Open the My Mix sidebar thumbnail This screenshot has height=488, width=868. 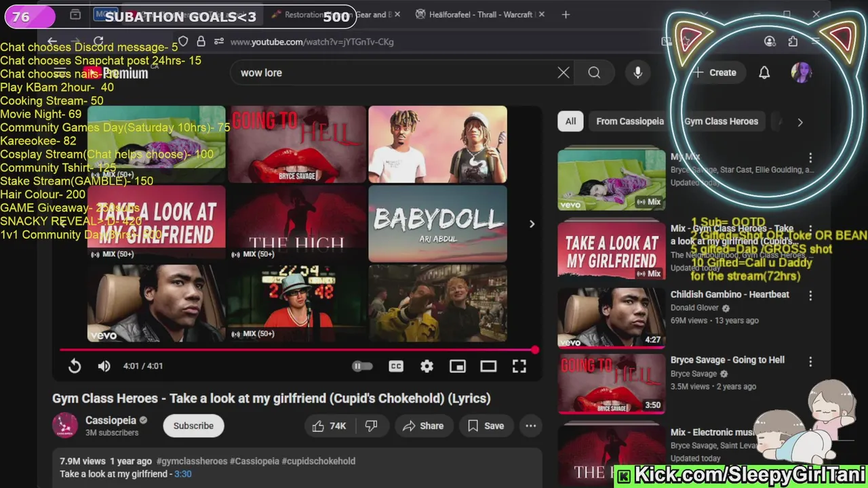(612, 180)
